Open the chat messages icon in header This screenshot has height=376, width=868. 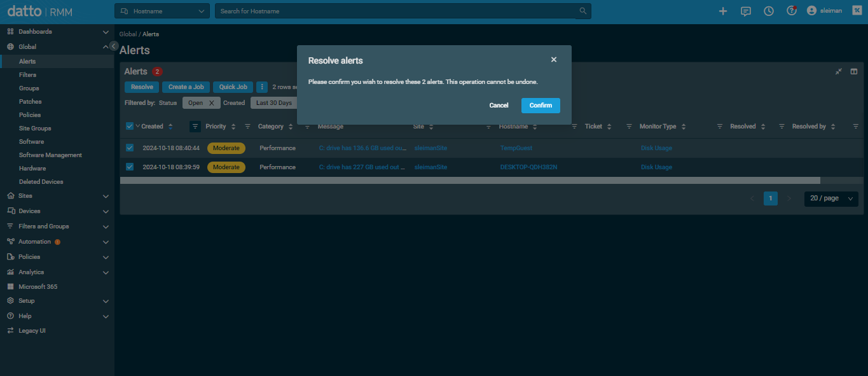click(x=746, y=11)
